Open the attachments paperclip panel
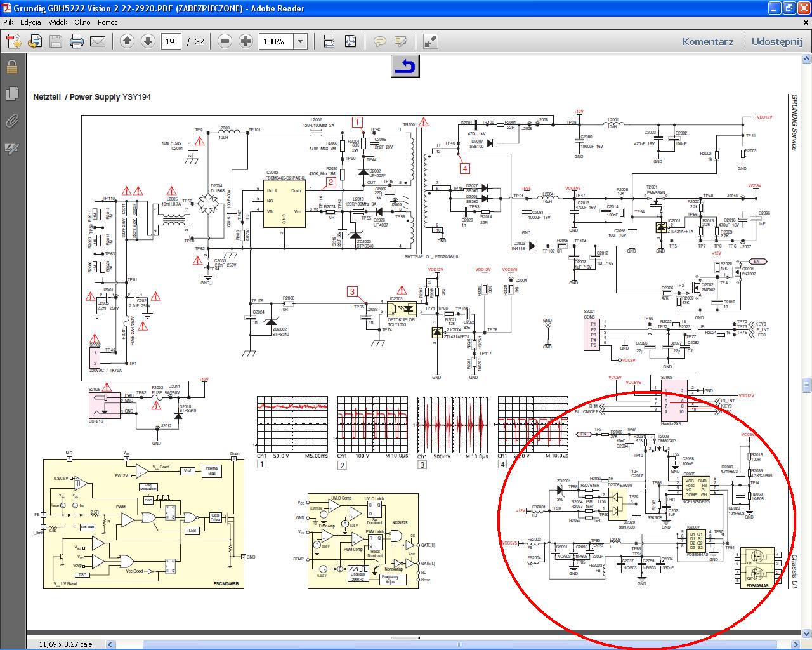 [x=11, y=121]
